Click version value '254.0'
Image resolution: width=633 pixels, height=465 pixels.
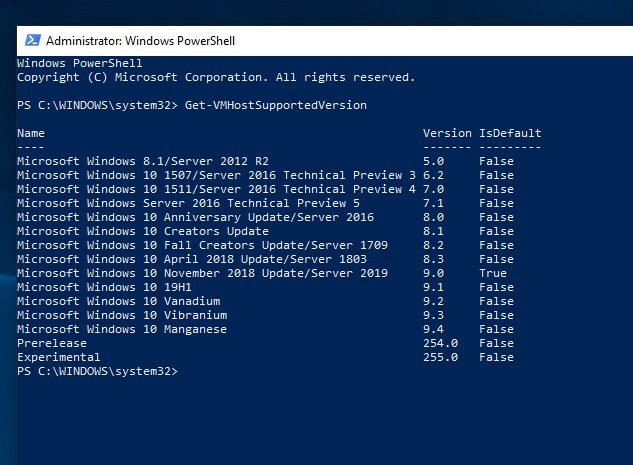point(440,343)
